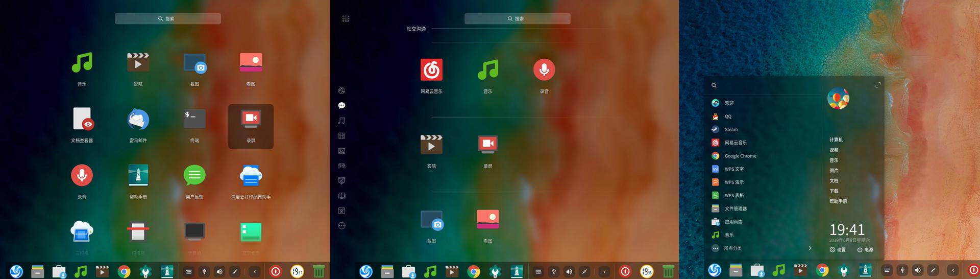Click the 19:41 clock in mini launcher
This screenshot has width=980, height=279.
tap(847, 229)
